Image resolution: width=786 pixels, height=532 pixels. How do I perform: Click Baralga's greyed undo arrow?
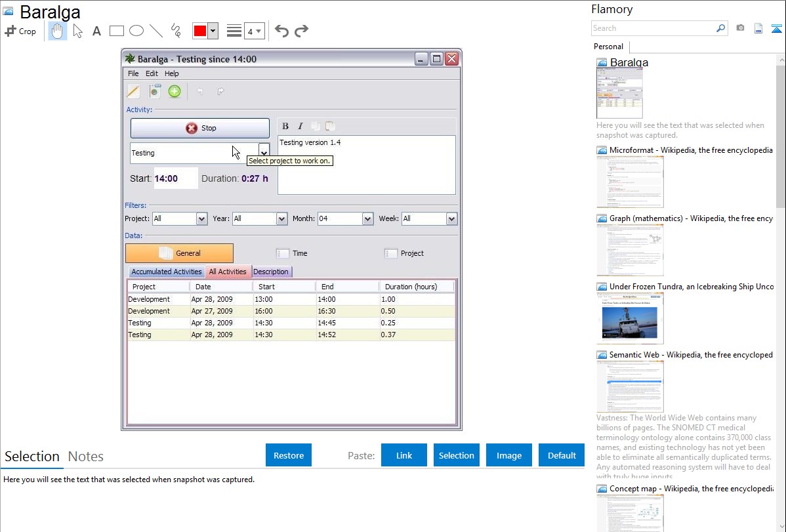(200, 91)
